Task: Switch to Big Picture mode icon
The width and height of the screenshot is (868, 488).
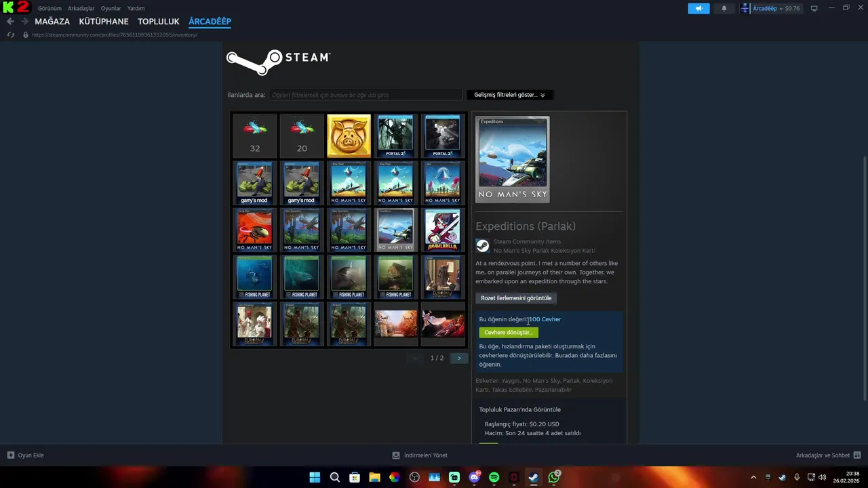Action: 814,8
